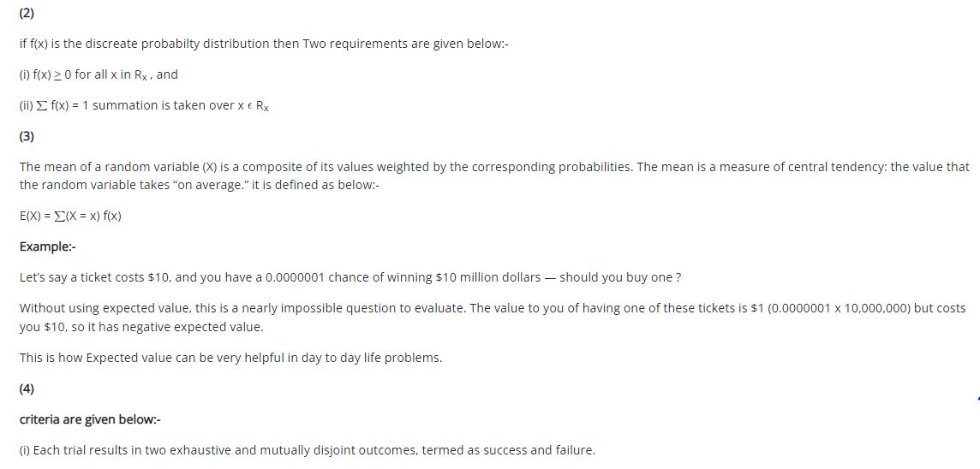This screenshot has height=469, width=980.
Task: Click the "criteria are given below:-" heading
Action: (x=90, y=419)
